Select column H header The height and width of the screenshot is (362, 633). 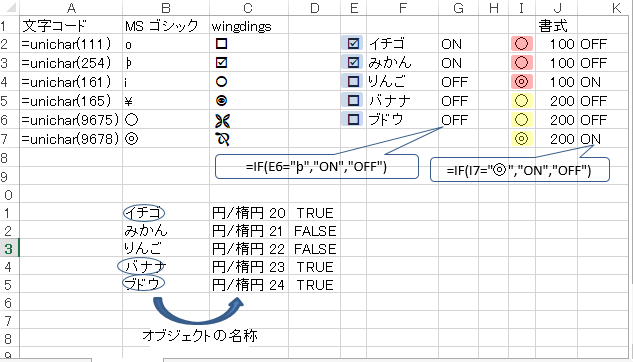point(494,8)
